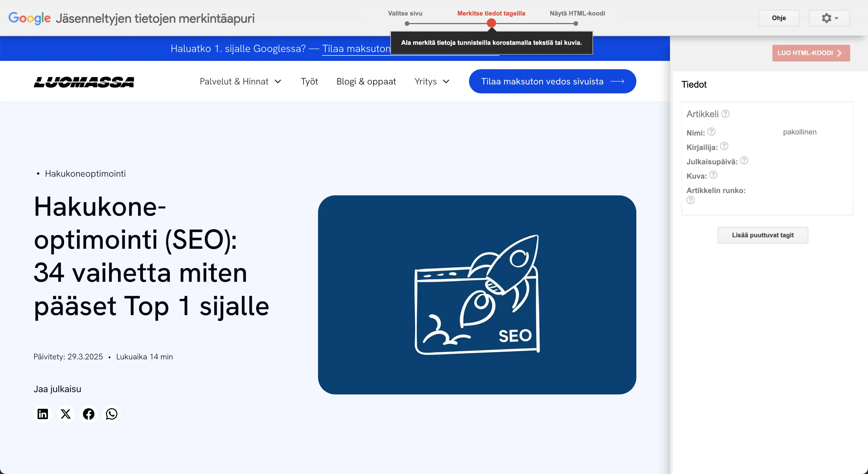
Task: Open the settings gear menu
Action: 826,18
